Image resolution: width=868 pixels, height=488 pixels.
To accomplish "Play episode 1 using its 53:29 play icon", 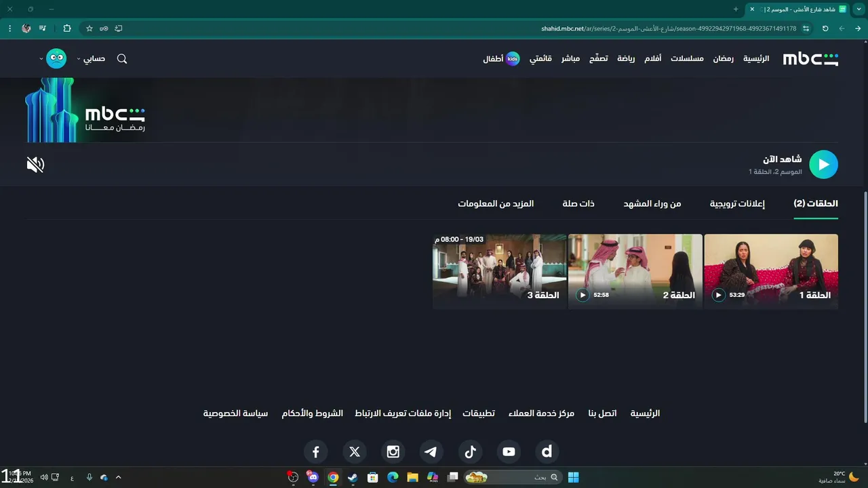I will pos(718,295).
